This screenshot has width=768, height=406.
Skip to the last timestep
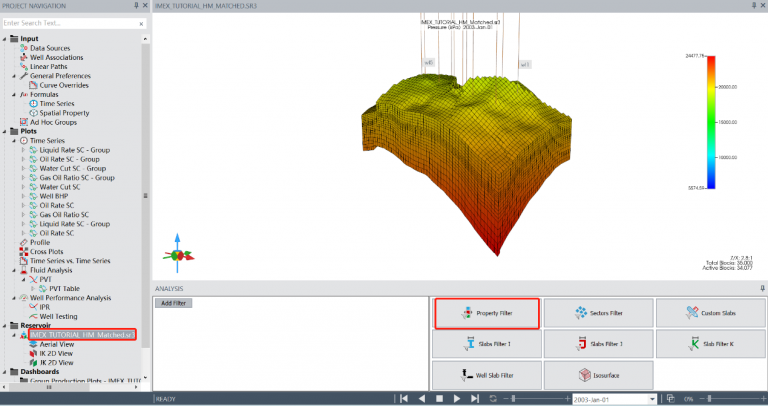474,398
